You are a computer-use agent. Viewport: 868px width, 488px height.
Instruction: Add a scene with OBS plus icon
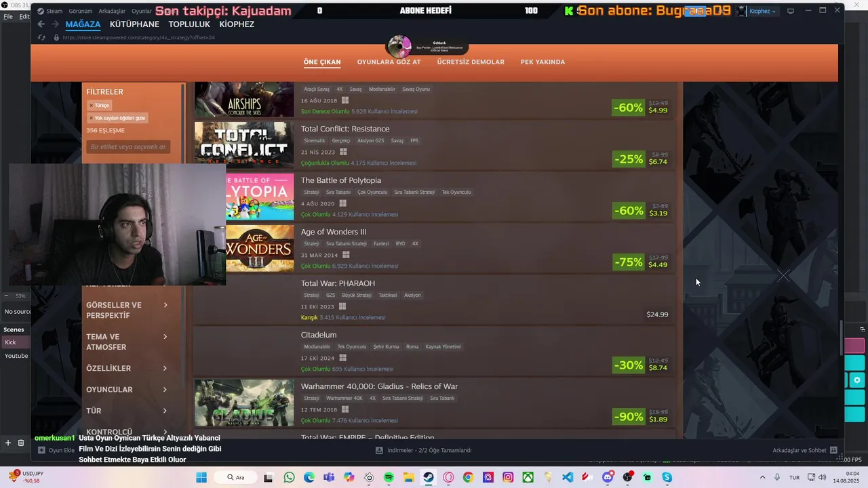[8, 443]
